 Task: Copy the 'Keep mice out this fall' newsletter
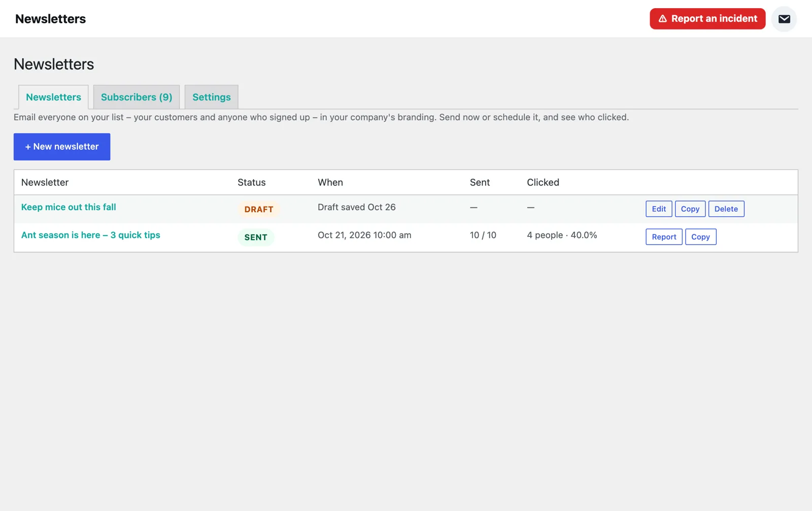click(x=690, y=209)
